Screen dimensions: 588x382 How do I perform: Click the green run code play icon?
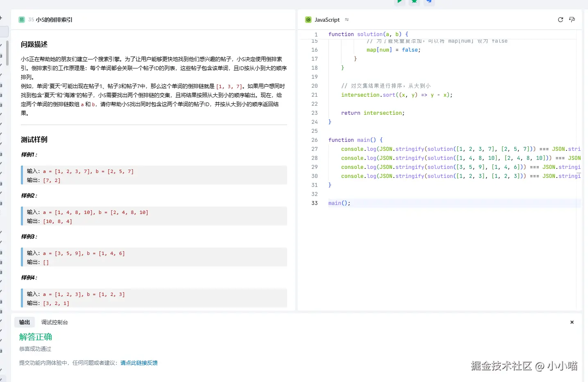point(399,2)
